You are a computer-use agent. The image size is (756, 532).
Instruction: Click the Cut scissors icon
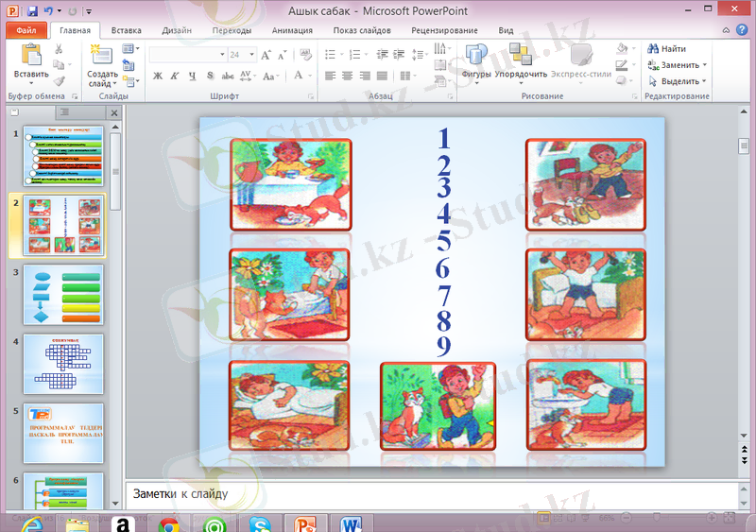coord(59,49)
